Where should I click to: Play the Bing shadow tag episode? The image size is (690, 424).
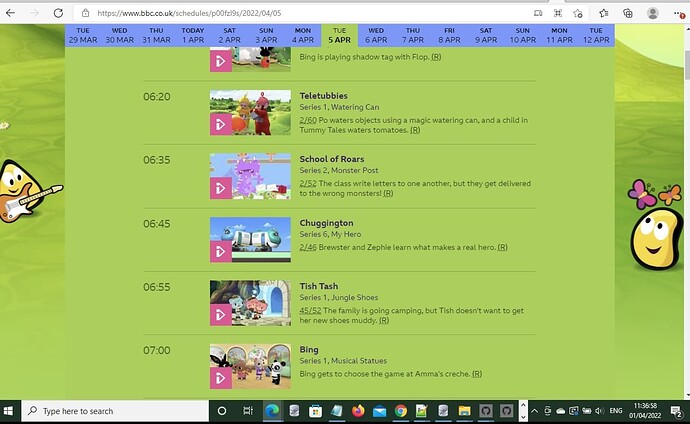click(221, 61)
